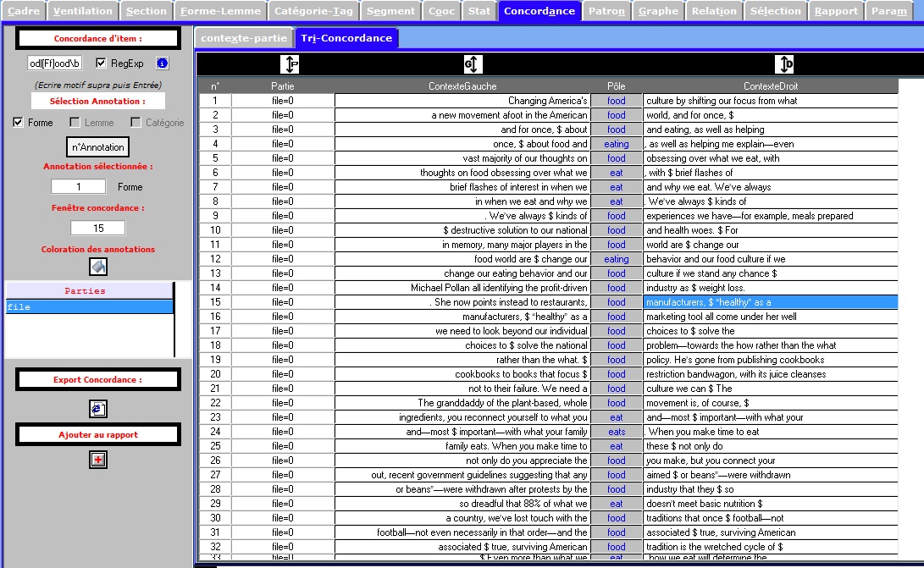Click pole word 'eating' in row 12
The image size is (924, 568).
pos(617,259)
